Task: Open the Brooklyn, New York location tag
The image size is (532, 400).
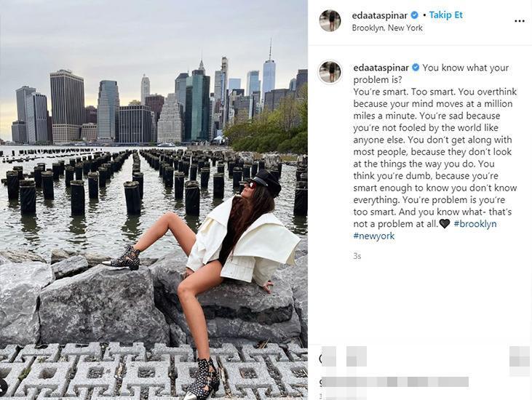Action: (386, 28)
